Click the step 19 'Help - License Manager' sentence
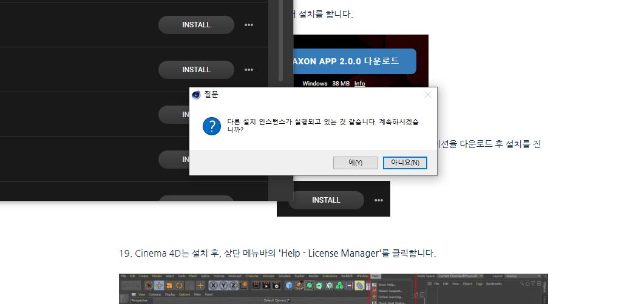Image resolution: width=644 pixels, height=304 pixels. pos(277,254)
